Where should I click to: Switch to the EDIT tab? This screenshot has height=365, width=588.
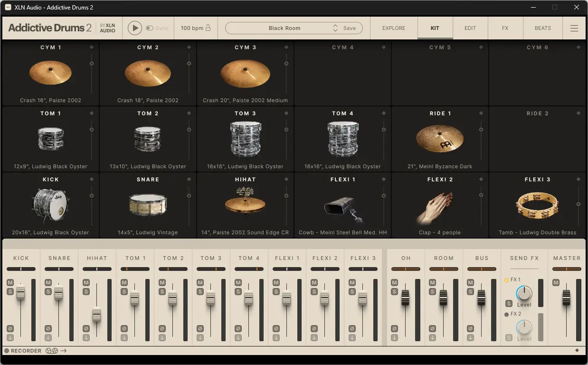(x=470, y=28)
